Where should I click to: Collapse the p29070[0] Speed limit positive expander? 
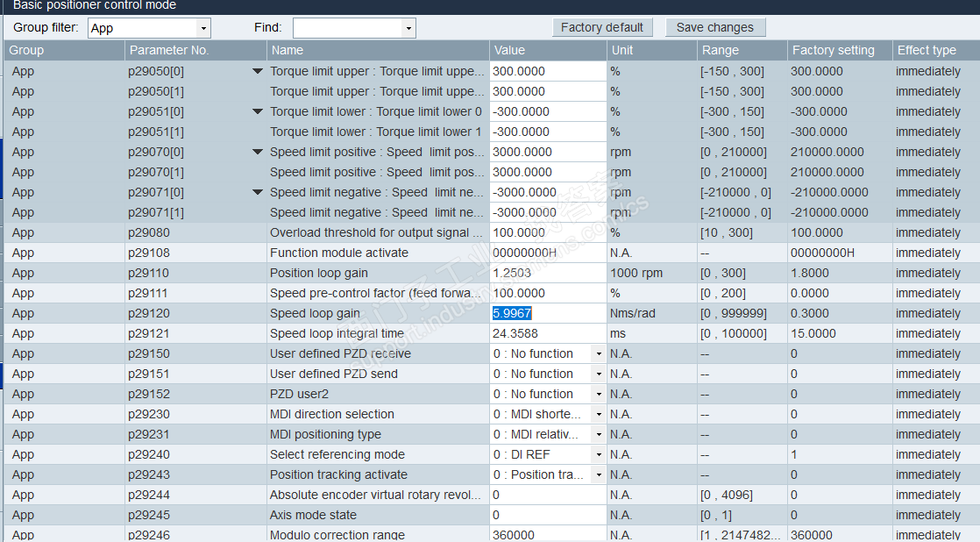tap(258, 152)
